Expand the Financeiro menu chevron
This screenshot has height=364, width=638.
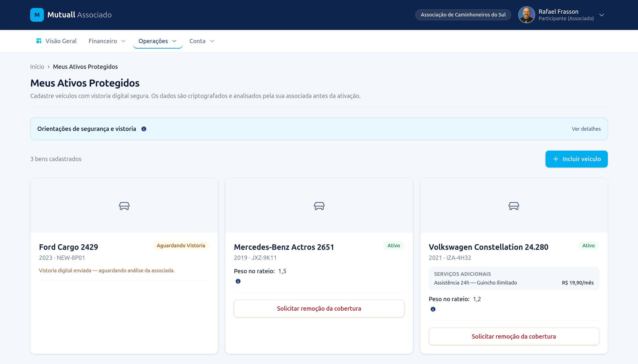point(123,41)
